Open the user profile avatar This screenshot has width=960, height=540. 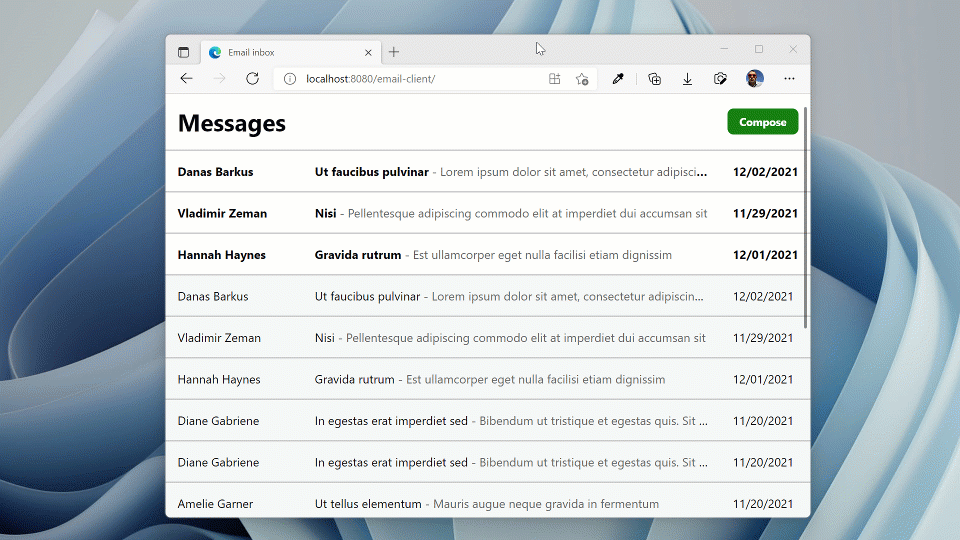(754, 79)
